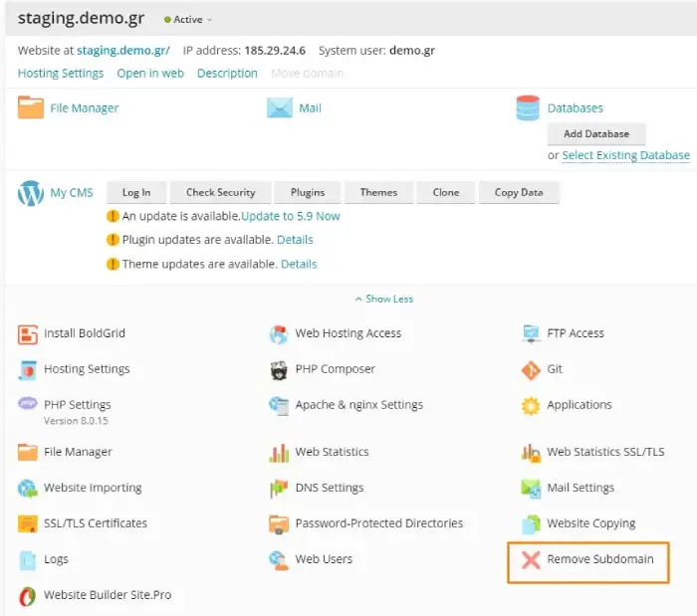Click the Mail envelope icon
Screen dimensions: 697x616
click(x=280, y=107)
